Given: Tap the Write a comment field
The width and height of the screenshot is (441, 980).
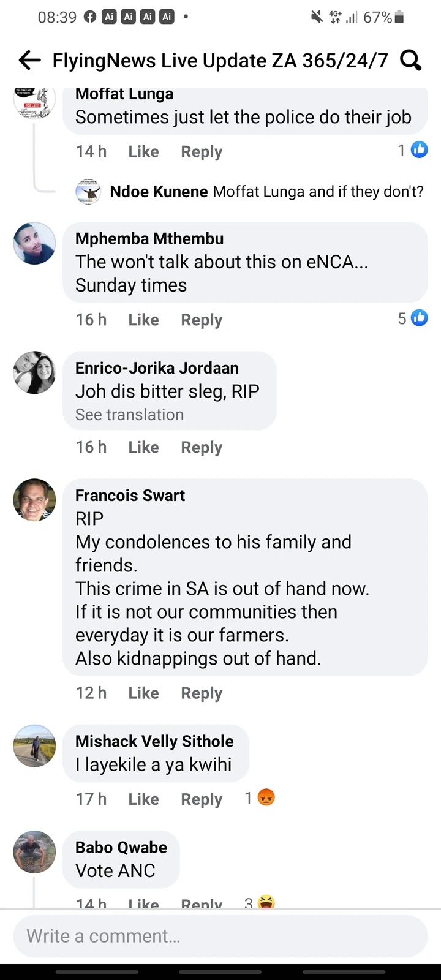Looking at the screenshot, I should tap(221, 936).
